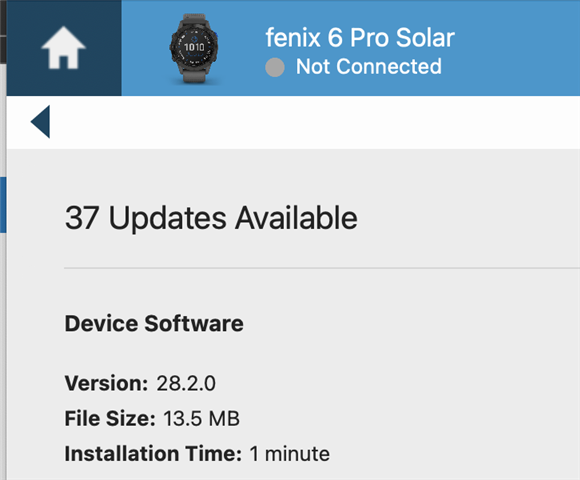Select the fenix 6 Pro Solar title
580x480 pixels.
point(360,38)
